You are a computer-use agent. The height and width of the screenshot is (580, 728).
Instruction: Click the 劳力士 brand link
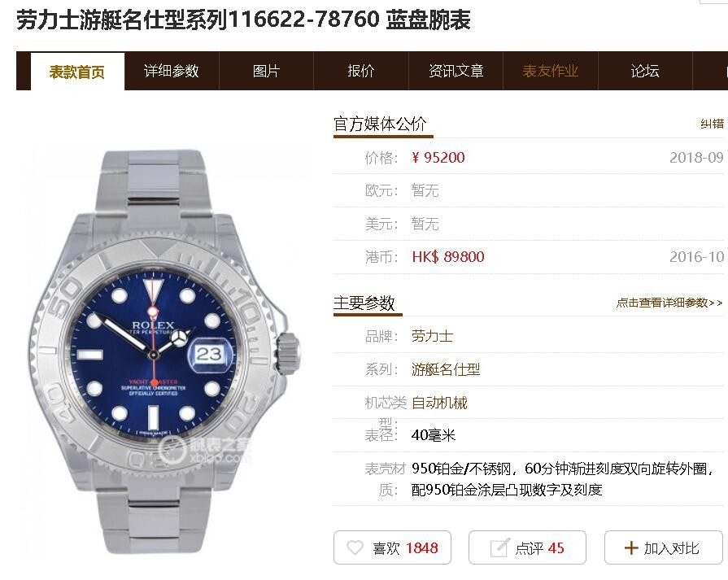[x=432, y=336]
